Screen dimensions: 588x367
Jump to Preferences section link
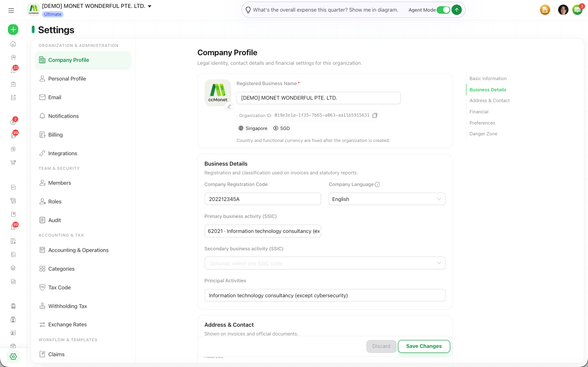(482, 123)
